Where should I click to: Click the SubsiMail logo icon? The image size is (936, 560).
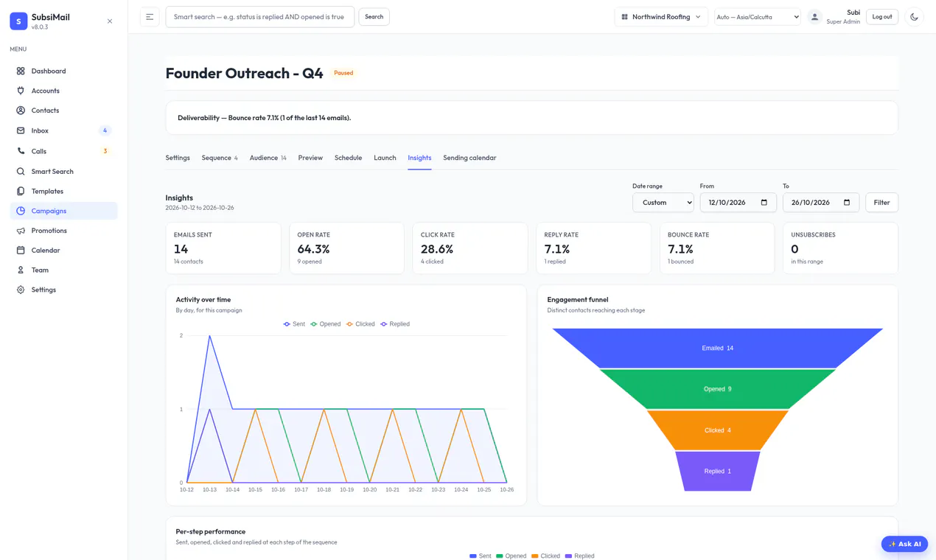(18, 21)
